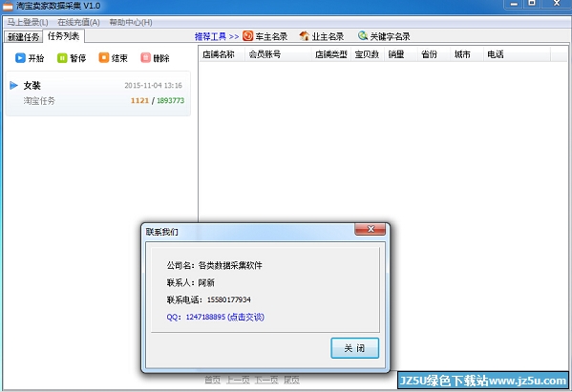Sort by the 会员账号 column header
Screen dimensions: 572x392
coord(278,54)
